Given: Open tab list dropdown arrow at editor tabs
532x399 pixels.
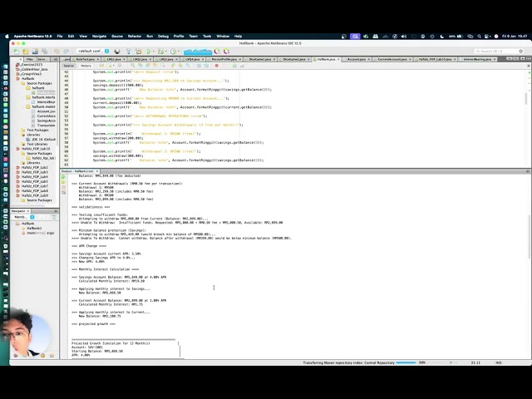Looking at the screenshot, I should tap(522, 59).
